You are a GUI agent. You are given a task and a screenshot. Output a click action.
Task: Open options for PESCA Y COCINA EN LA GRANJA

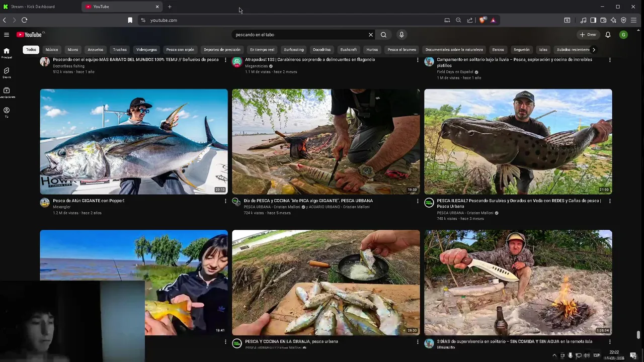click(418, 342)
